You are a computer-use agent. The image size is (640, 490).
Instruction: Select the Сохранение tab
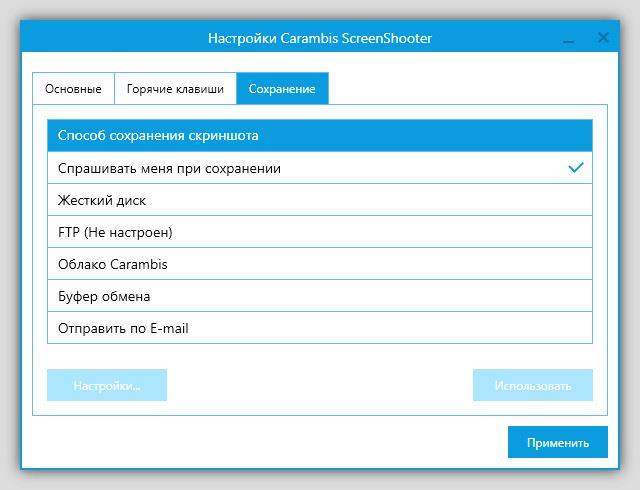click(282, 89)
